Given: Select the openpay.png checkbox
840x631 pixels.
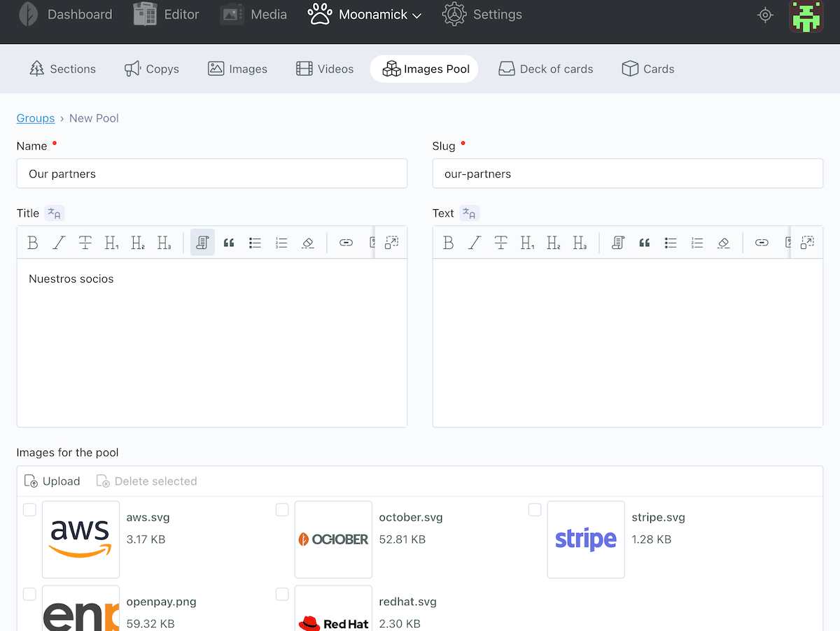Looking at the screenshot, I should click(x=29, y=594).
